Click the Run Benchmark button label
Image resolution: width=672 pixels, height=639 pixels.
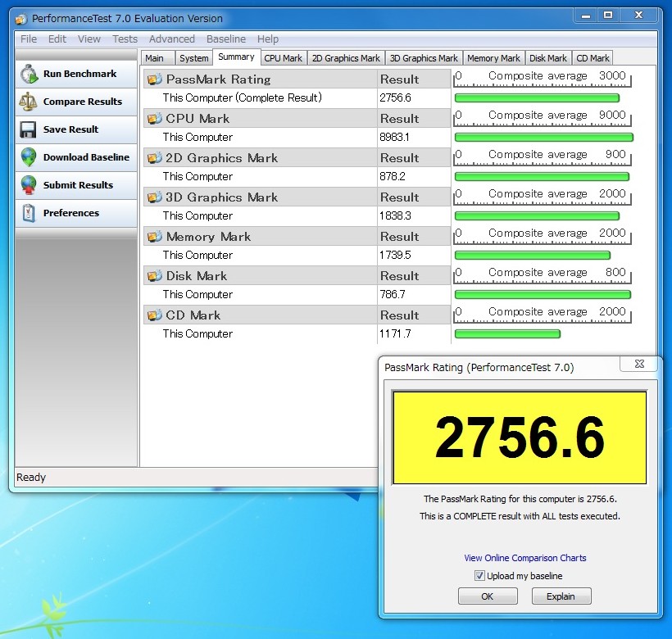pos(79,74)
